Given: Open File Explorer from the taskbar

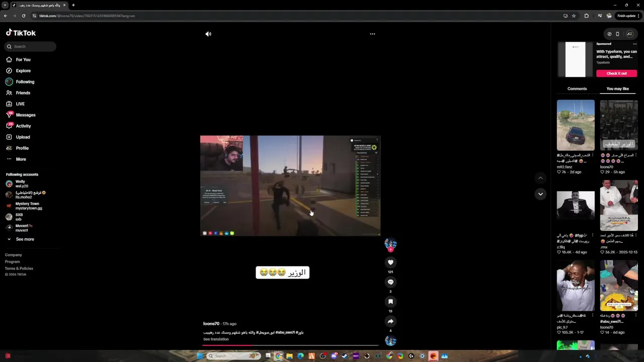Looking at the screenshot, I should (289, 356).
